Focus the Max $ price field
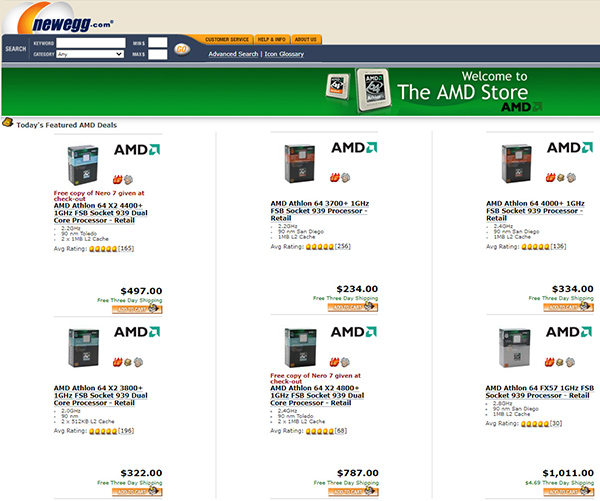 [x=158, y=54]
